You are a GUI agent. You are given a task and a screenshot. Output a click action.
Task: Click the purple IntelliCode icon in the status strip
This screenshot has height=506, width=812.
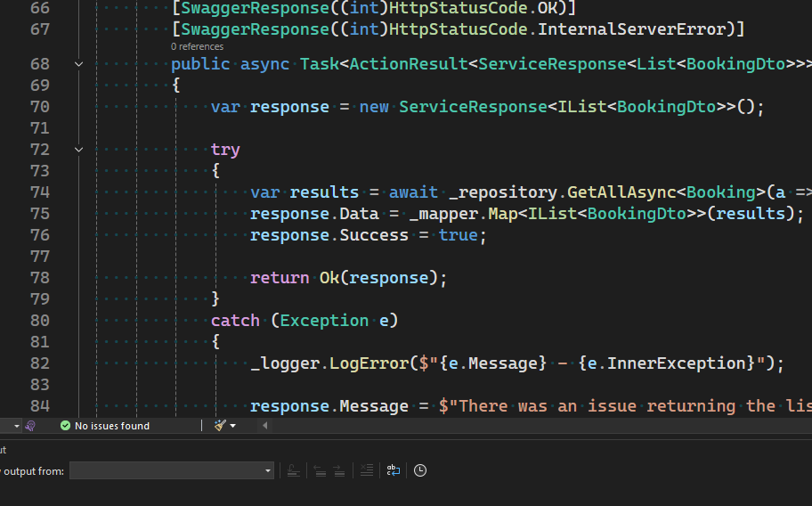pos(29,426)
